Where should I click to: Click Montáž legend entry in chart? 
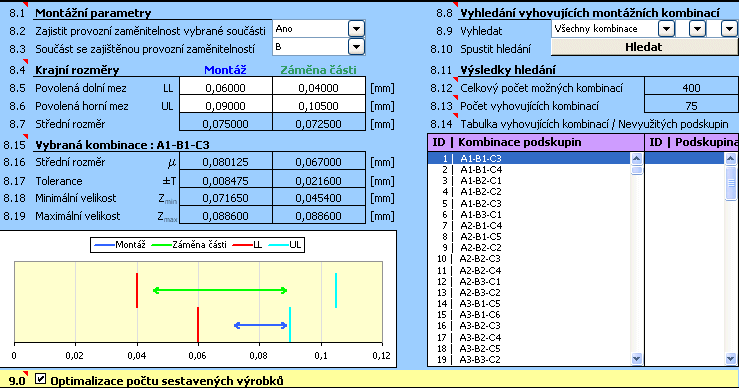point(119,245)
